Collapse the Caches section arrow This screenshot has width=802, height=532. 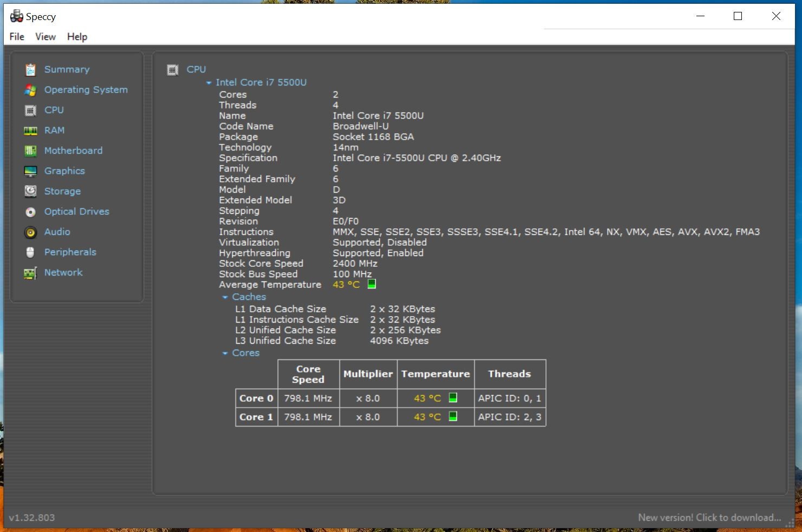tap(225, 297)
